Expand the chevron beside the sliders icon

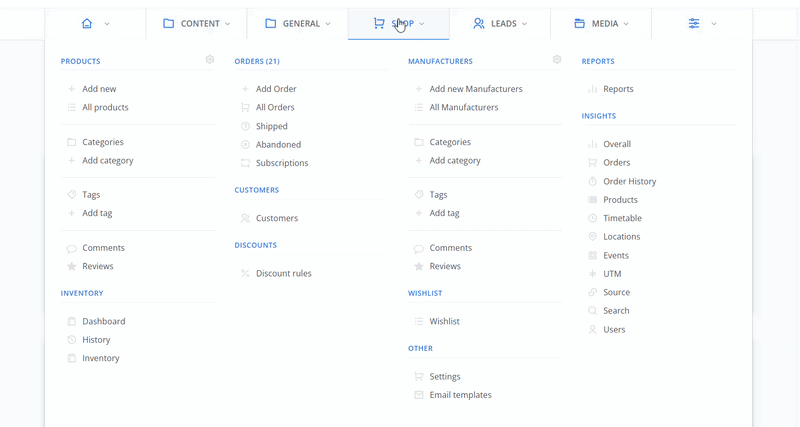714,23
